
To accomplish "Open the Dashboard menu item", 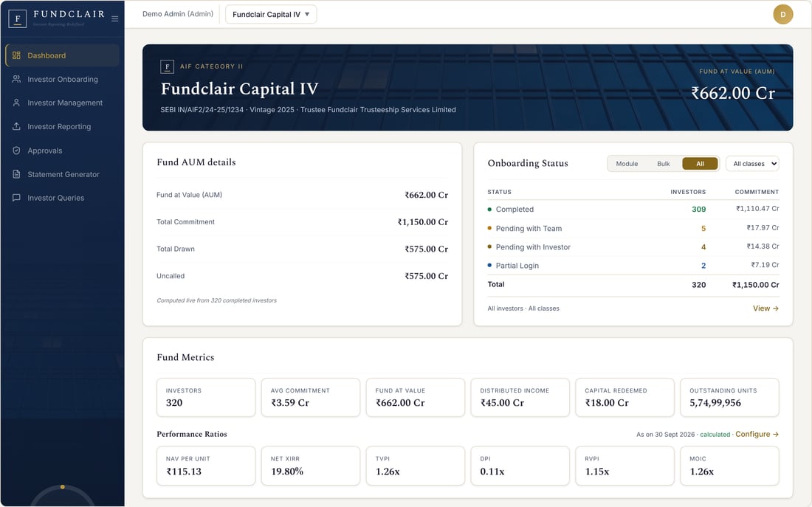I will (x=62, y=55).
